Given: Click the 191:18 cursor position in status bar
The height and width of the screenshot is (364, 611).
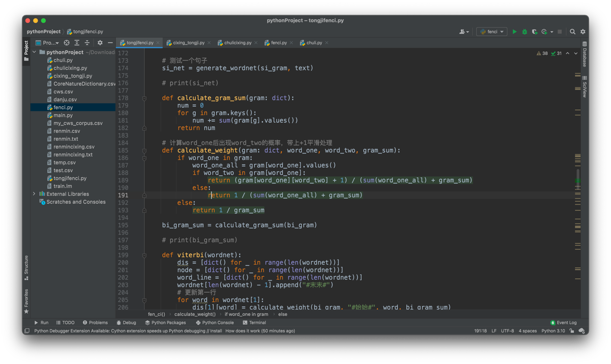Looking at the screenshot, I should 480,331.
